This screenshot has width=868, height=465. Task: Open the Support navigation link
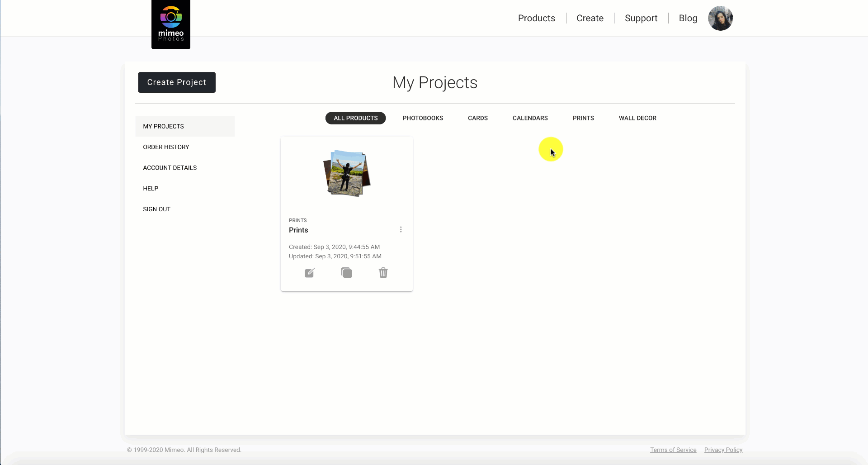point(641,18)
